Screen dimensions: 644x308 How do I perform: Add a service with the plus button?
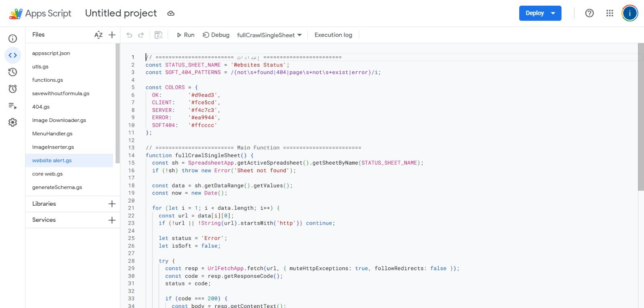(x=112, y=220)
